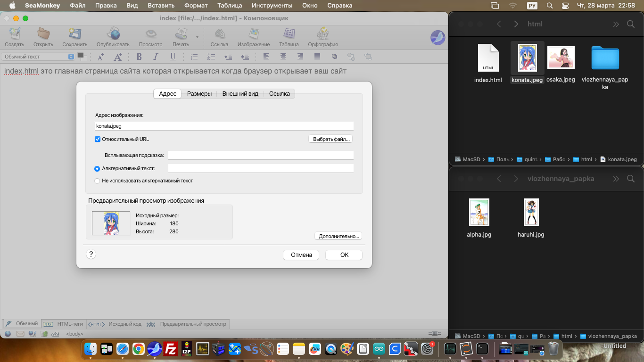644x362 pixels.
Task: Click the italic formatting icon
Action: [156, 57]
